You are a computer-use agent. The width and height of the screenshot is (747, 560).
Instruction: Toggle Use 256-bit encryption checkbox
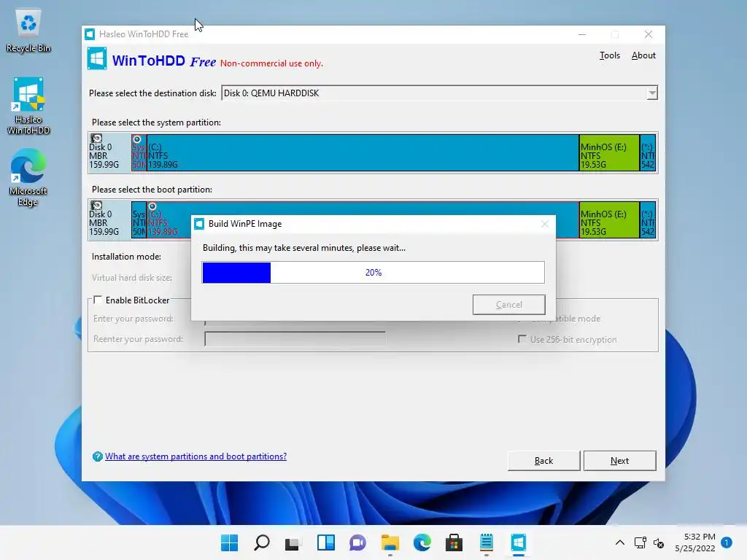pyautogui.click(x=522, y=339)
